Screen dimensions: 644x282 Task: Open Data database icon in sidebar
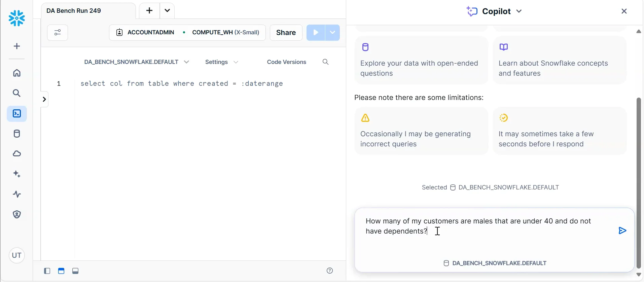(x=17, y=134)
